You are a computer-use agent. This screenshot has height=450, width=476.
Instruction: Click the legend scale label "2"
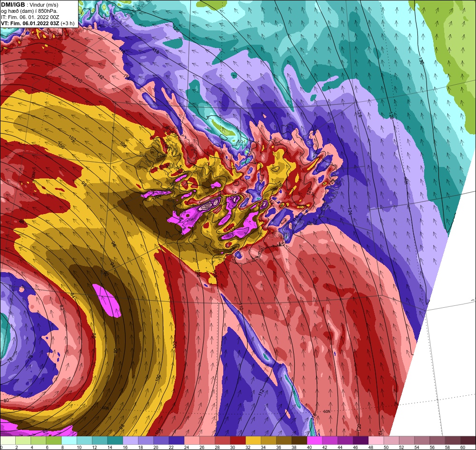click(16, 447)
